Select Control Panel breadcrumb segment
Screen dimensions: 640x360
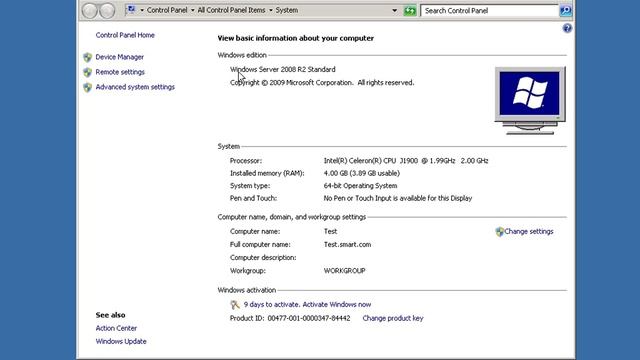click(x=167, y=10)
